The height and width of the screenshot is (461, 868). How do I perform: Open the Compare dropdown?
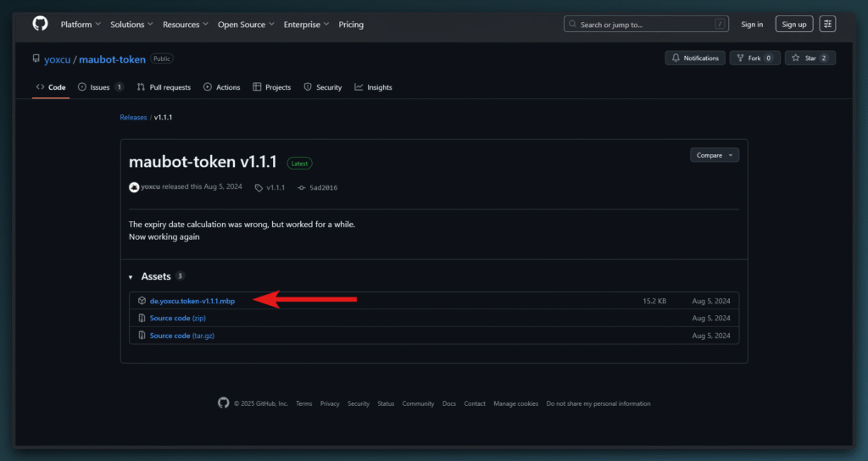pos(715,155)
